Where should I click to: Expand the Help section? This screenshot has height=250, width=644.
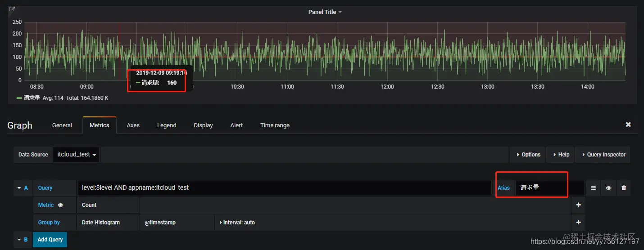pos(561,154)
